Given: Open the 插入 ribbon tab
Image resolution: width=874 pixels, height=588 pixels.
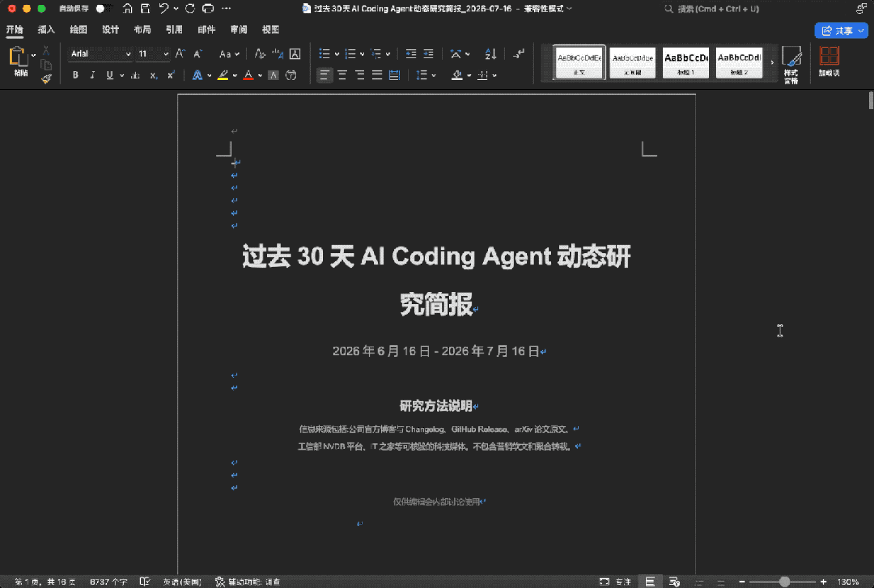Looking at the screenshot, I should [x=46, y=29].
